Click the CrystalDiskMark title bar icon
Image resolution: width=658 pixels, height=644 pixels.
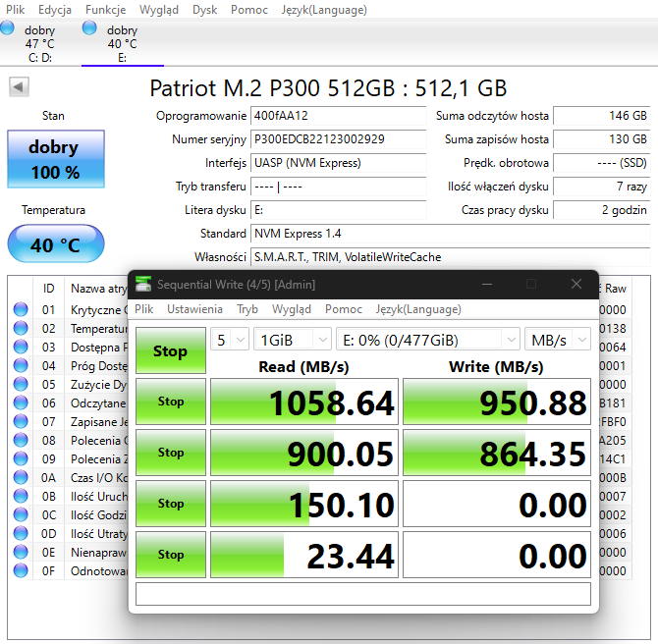pyautogui.click(x=144, y=285)
